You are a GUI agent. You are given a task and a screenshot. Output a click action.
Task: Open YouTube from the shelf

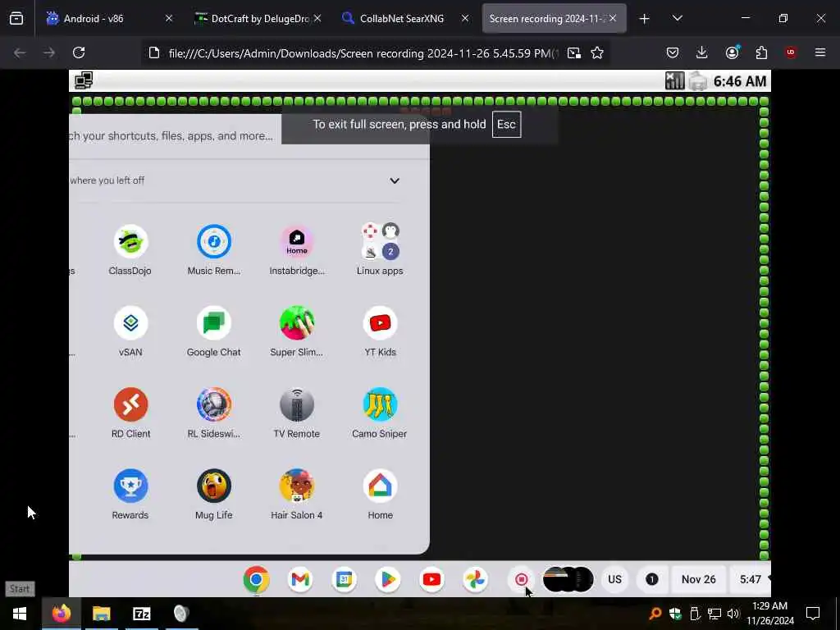431,579
